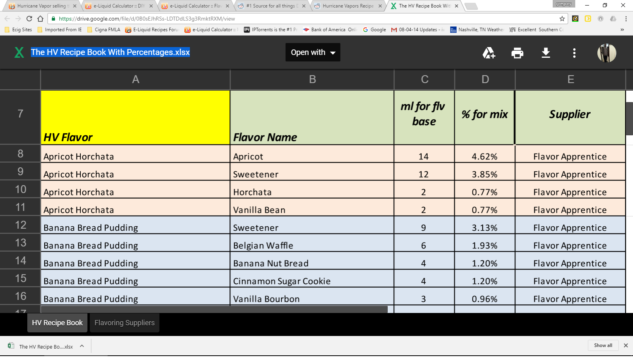This screenshot has width=633, height=364.
Task: Open the 08-04-14 Updates Gmail bookmark
Action: pos(418,30)
